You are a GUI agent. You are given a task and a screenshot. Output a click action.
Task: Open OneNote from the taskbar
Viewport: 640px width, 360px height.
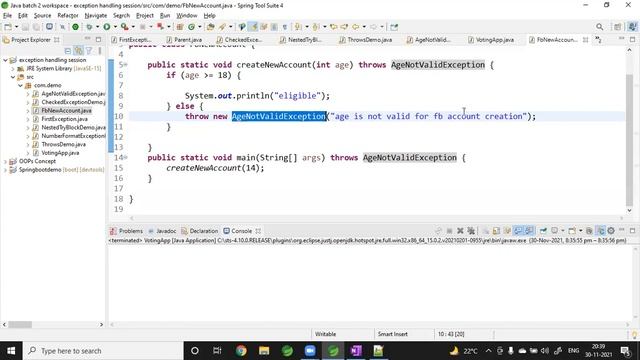356,351
